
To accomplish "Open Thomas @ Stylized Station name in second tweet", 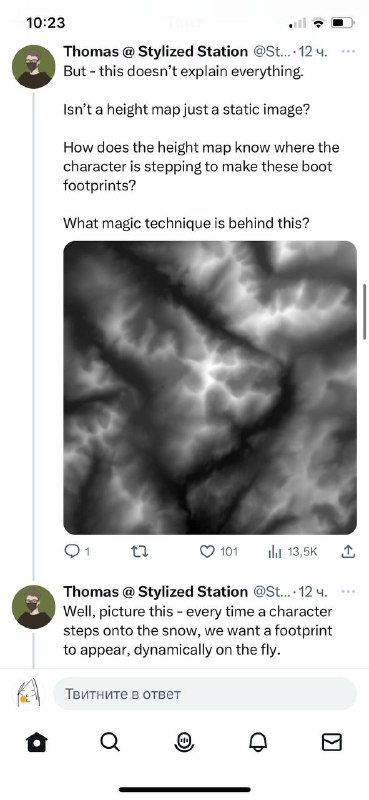I will [155, 592].
